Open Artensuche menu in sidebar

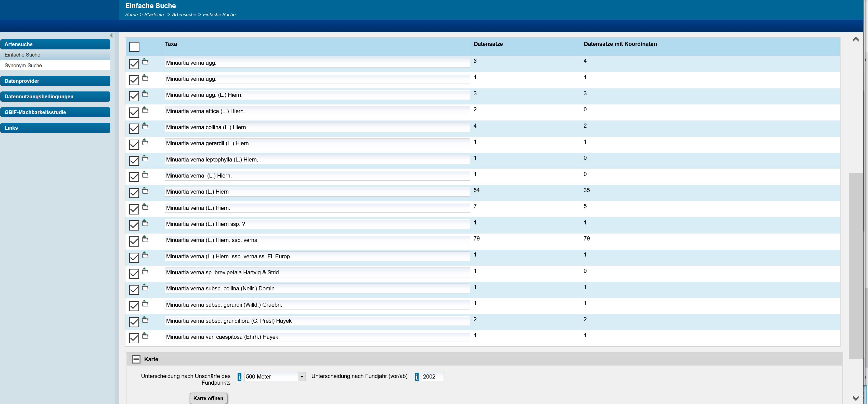click(x=55, y=44)
